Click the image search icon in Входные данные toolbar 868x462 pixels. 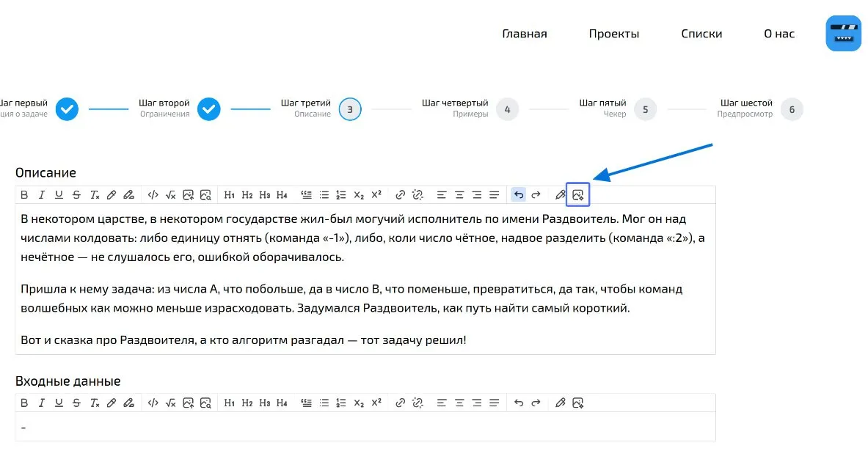[206, 403]
